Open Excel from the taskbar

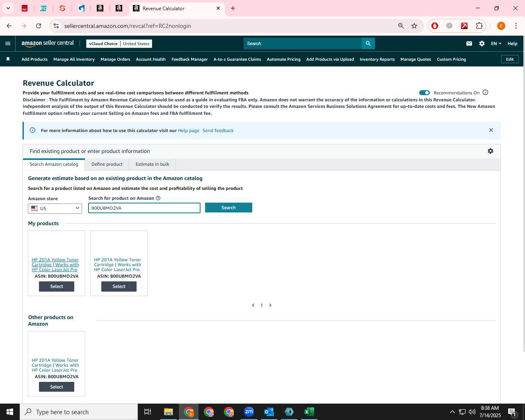pyautogui.click(x=309, y=412)
